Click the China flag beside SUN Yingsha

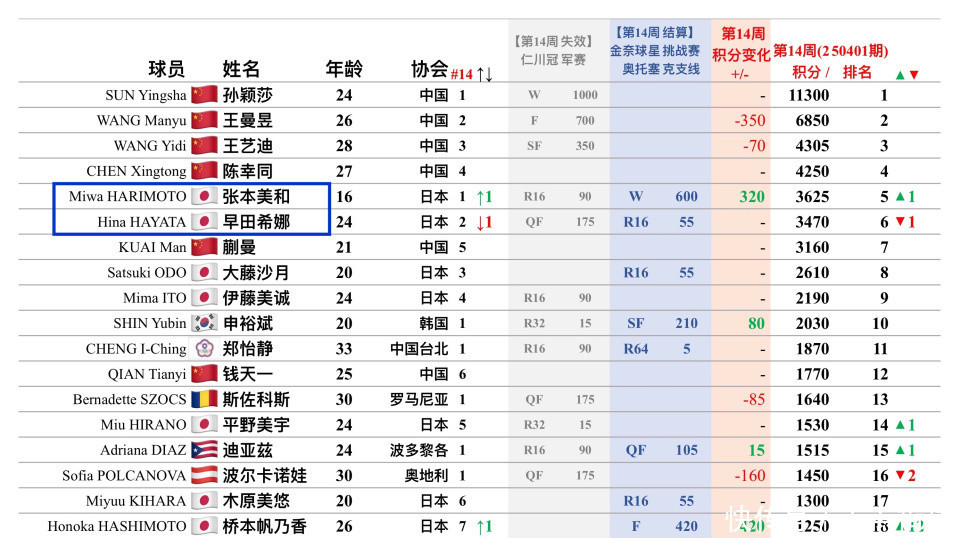[x=204, y=95]
